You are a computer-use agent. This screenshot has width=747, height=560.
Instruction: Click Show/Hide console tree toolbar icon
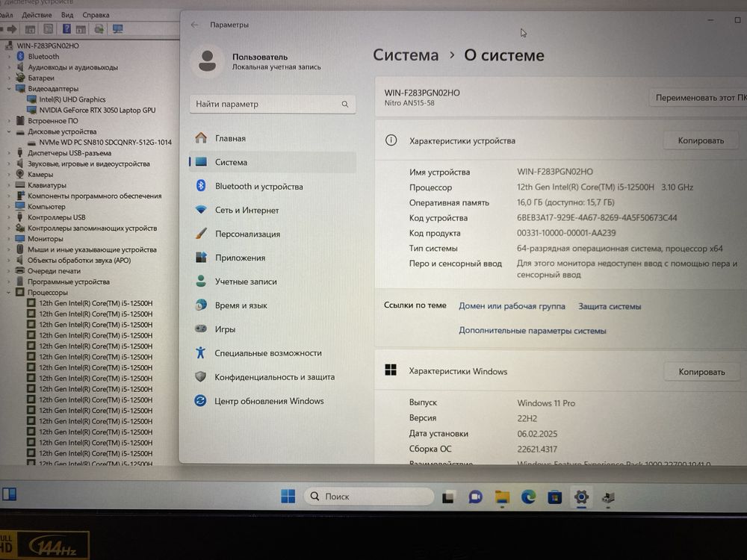[30, 29]
